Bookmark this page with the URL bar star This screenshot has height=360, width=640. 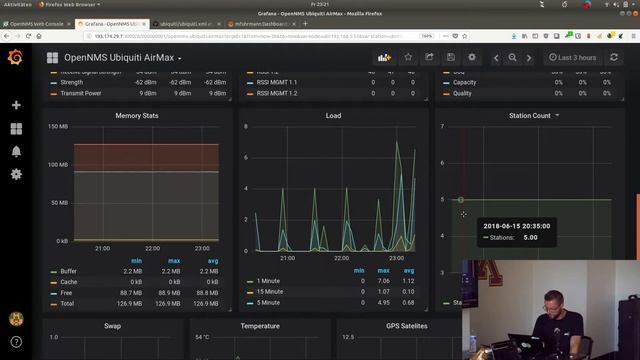pyautogui.click(x=464, y=36)
